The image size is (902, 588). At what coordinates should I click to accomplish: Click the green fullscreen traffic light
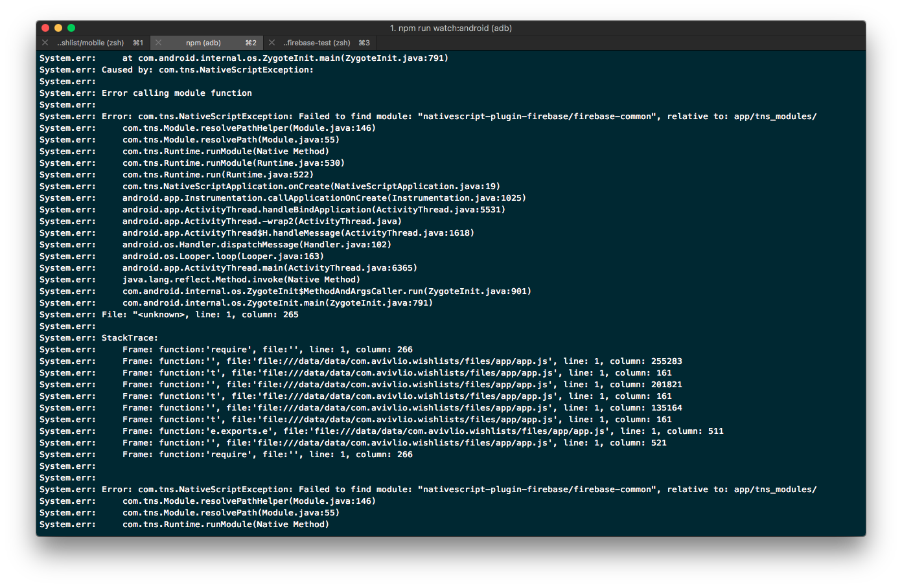(71, 28)
